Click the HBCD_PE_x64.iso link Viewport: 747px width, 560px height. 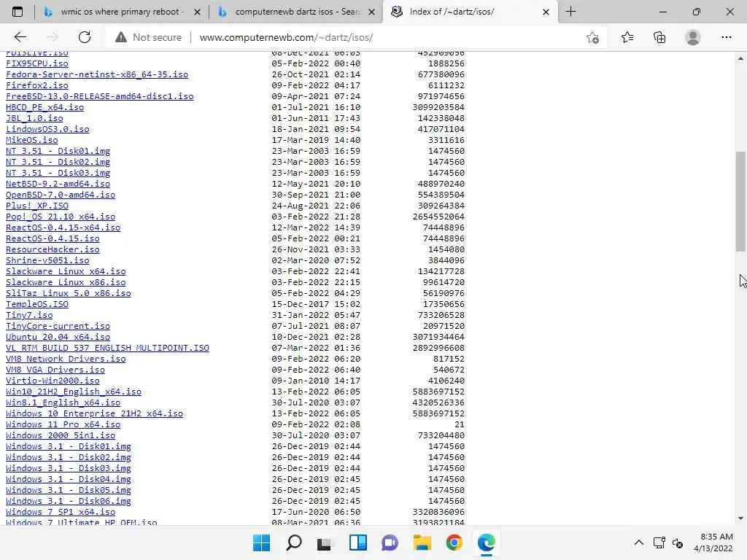coord(44,107)
